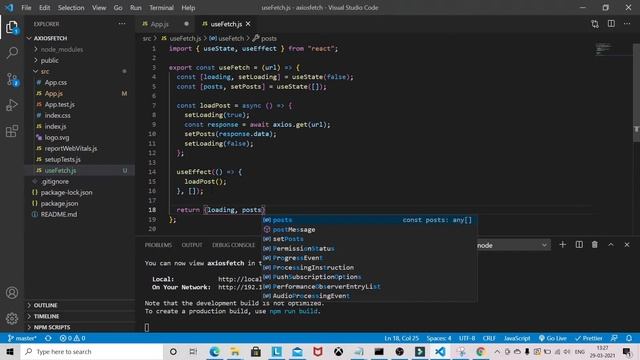Switch to the DEBUG CONSOLE tab
The width and height of the screenshot is (640, 360).
[x=233, y=245]
